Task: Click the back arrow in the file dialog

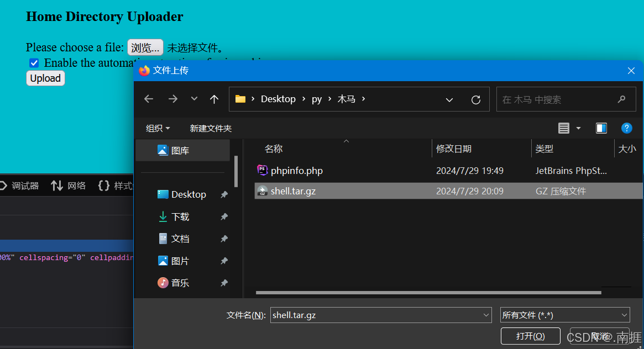Action: [x=148, y=99]
